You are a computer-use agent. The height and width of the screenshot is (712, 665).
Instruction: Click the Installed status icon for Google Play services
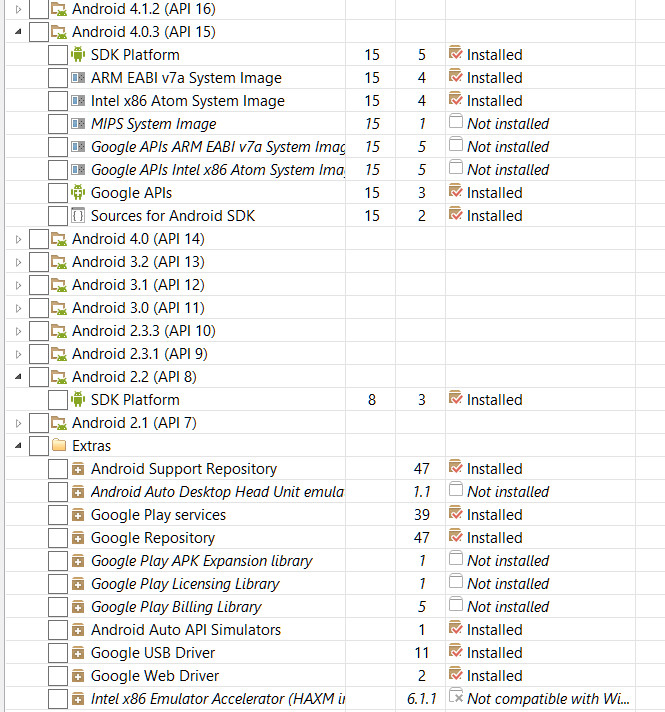pos(456,514)
